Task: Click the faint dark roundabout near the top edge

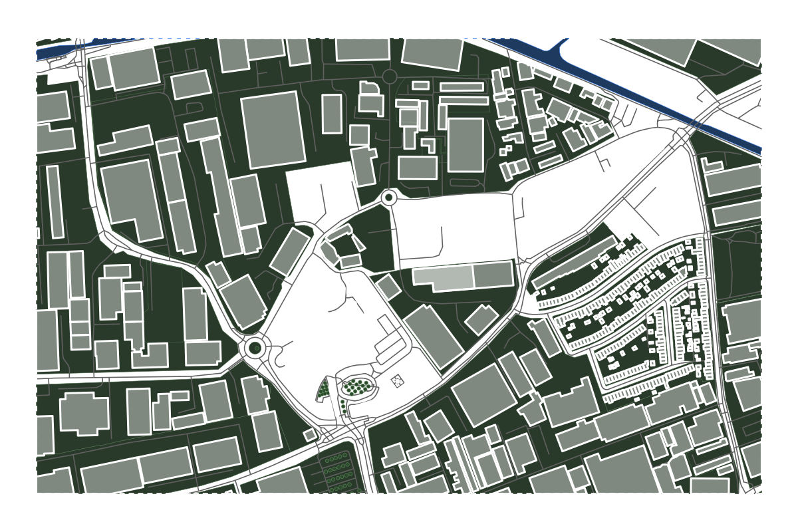Action: tap(390, 76)
